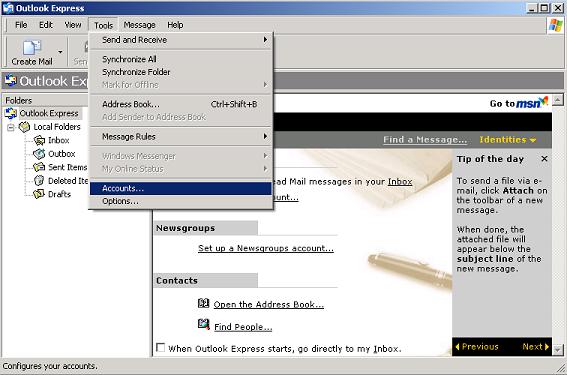Select Drafts in the folder tree
Image resolution: width=567 pixels, height=375 pixels.
coord(60,194)
